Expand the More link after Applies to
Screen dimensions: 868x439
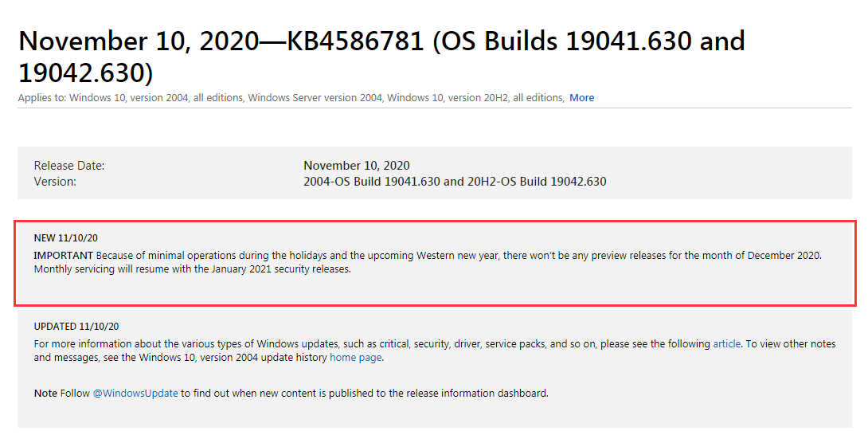click(x=582, y=97)
